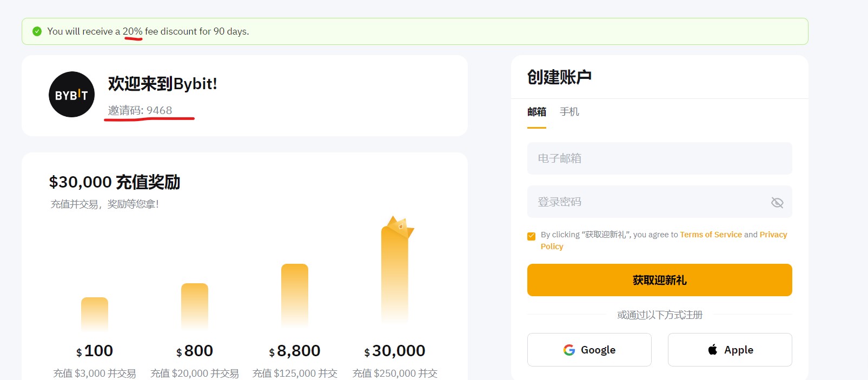Click the $30,000 充值奖励 heading
The height and width of the screenshot is (380, 868).
(115, 182)
